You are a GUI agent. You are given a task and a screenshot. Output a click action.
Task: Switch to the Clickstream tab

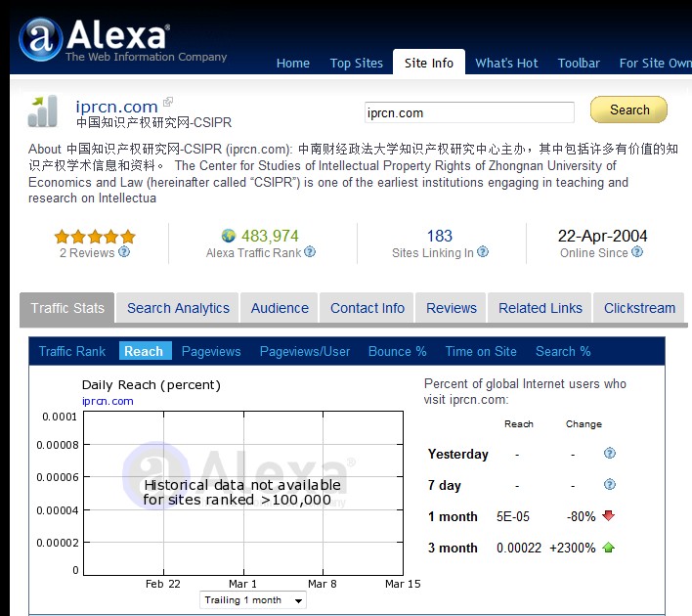click(639, 308)
